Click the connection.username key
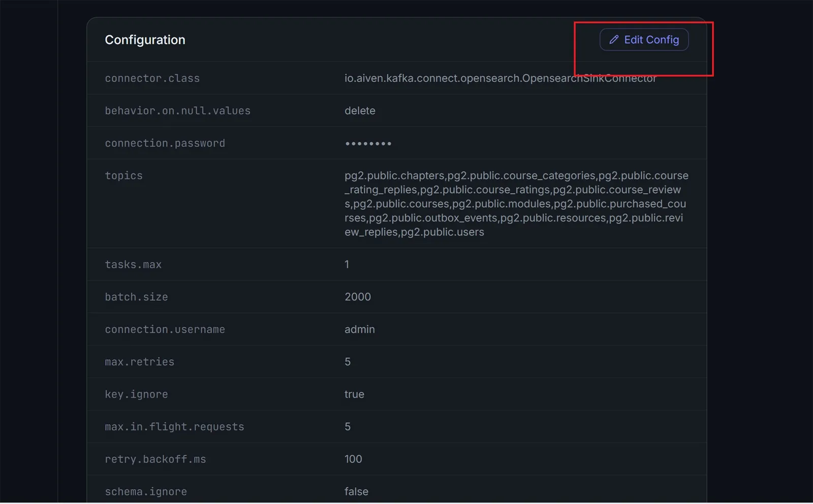 click(165, 330)
